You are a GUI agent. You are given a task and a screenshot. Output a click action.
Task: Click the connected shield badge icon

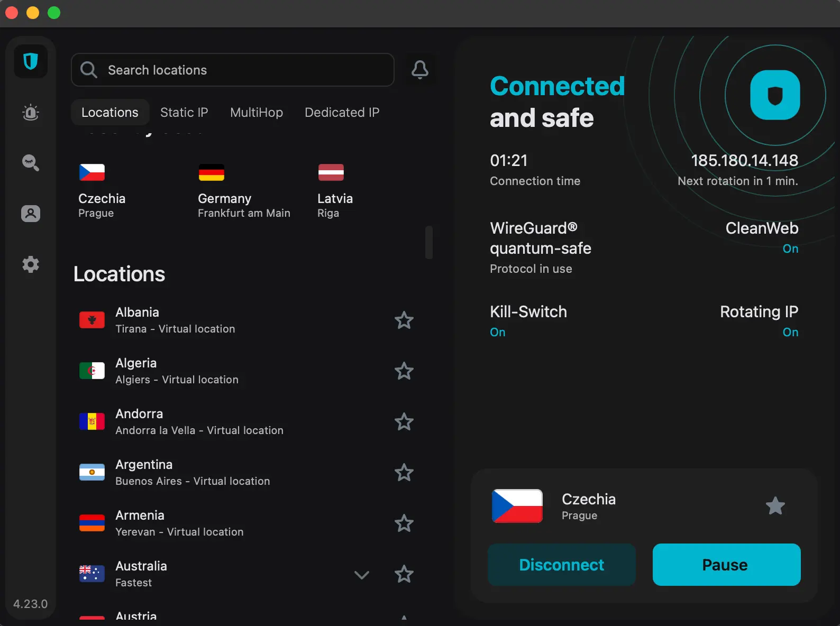775,95
